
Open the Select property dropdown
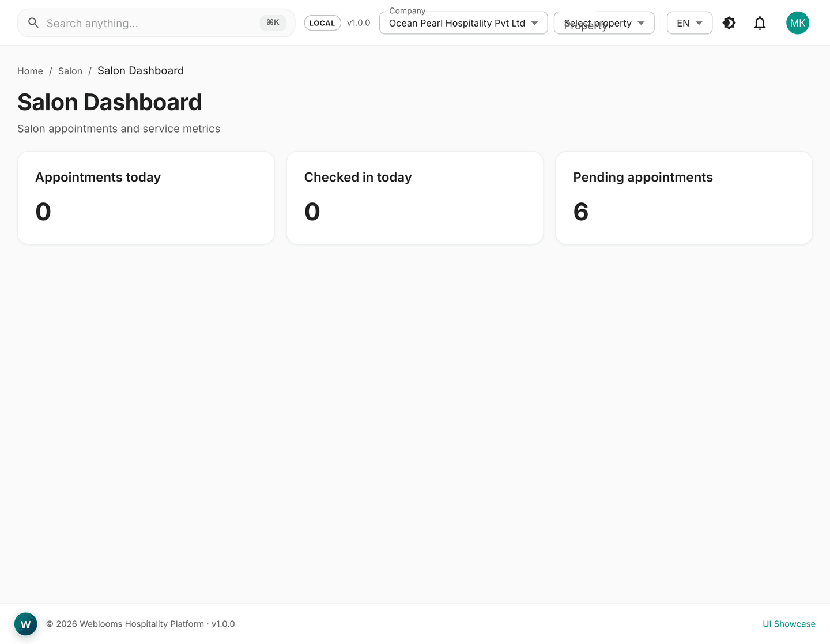click(604, 23)
